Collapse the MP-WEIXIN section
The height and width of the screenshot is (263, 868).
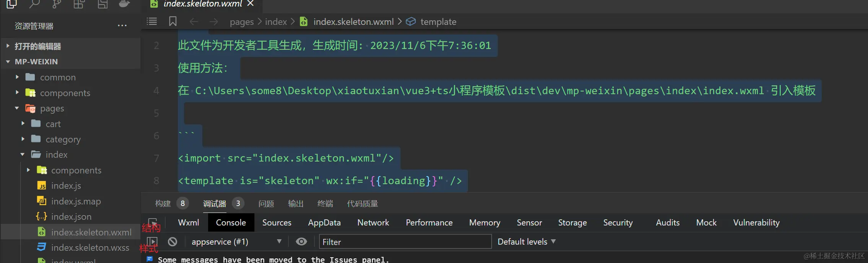click(x=70, y=62)
